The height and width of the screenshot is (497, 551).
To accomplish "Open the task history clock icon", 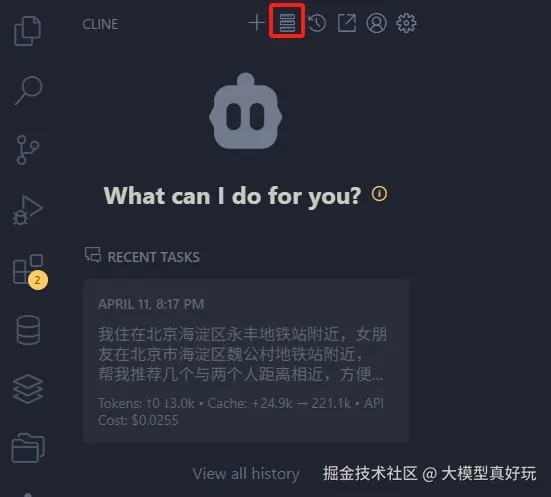I will [x=317, y=23].
